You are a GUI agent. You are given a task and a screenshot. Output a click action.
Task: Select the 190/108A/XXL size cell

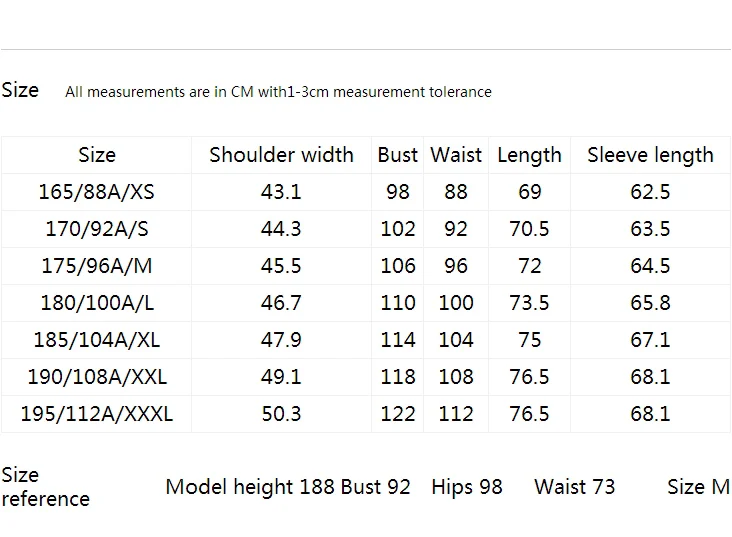(97, 377)
